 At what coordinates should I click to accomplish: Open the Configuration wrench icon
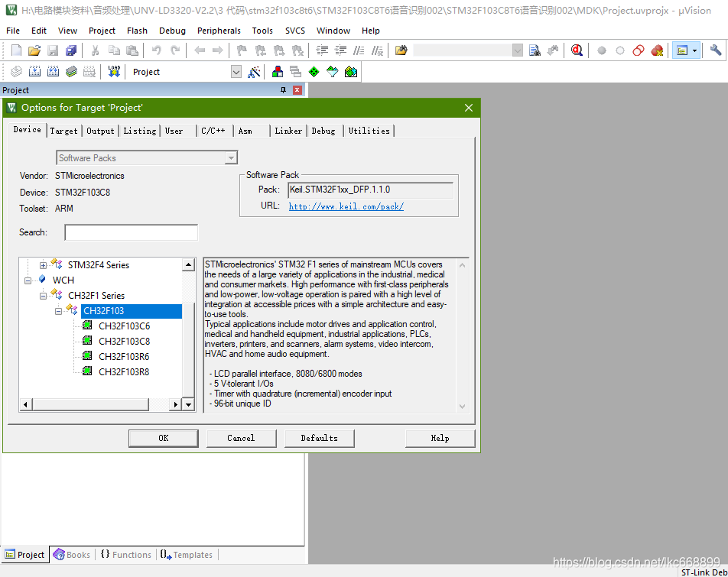[716, 50]
